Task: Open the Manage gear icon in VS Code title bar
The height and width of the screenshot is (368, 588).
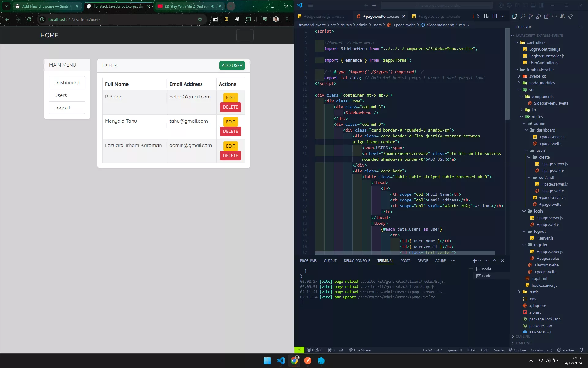Action: (509, 5)
